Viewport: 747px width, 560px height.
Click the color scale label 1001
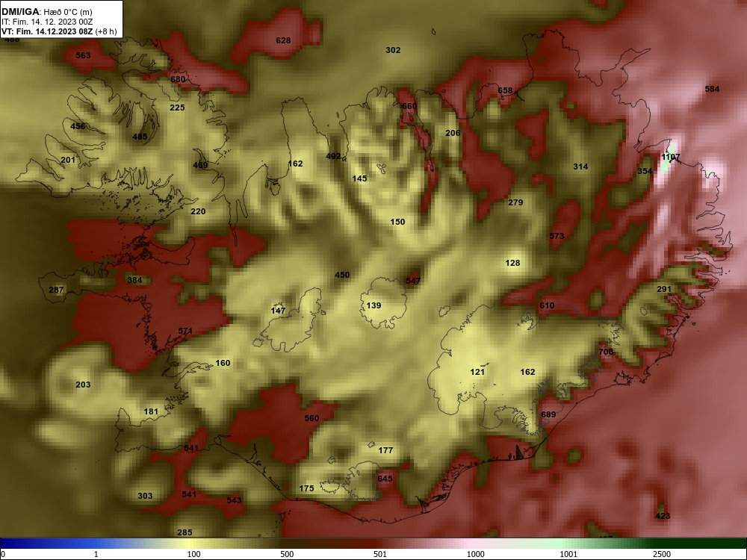[x=568, y=554]
